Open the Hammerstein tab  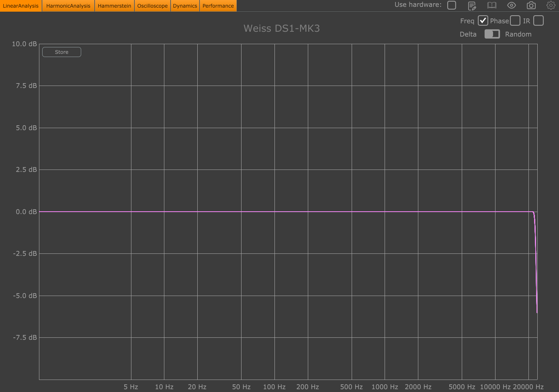click(115, 6)
